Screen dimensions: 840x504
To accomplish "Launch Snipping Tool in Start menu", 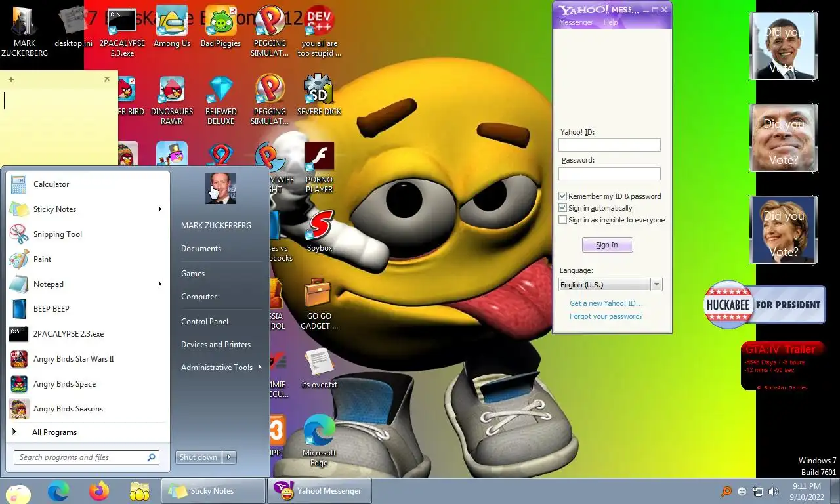I will (x=88, y=234).
